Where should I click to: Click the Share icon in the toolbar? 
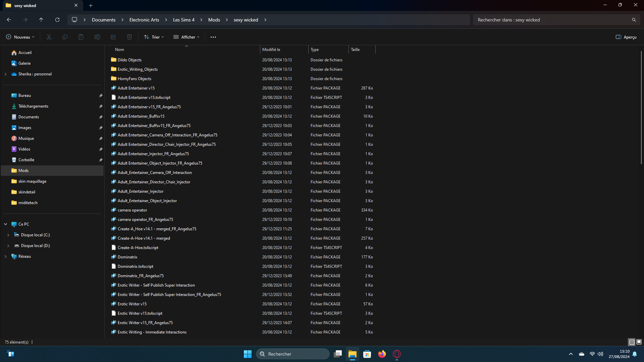tap(113, 37)
